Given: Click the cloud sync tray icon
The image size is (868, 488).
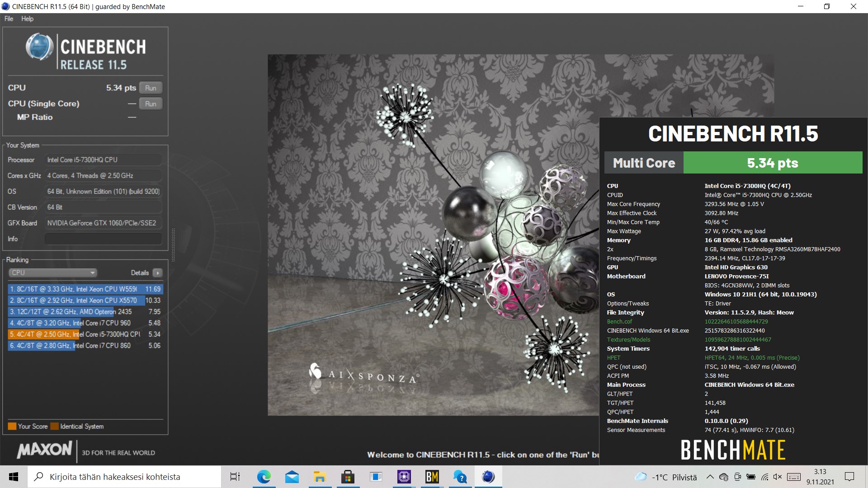Looking at the screenshot, I should point(723,477).
